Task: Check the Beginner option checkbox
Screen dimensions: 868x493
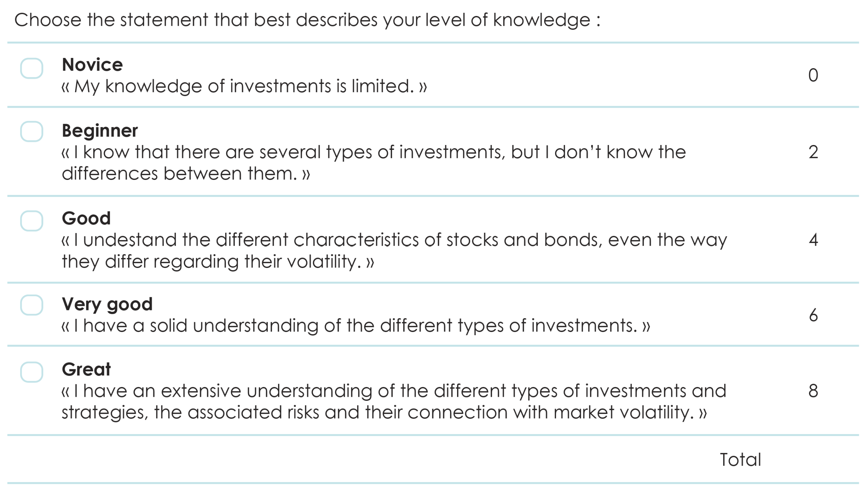Action: 32,131
